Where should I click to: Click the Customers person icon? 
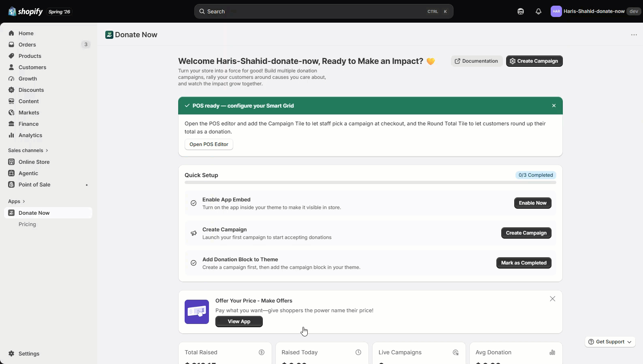point(11,67)
